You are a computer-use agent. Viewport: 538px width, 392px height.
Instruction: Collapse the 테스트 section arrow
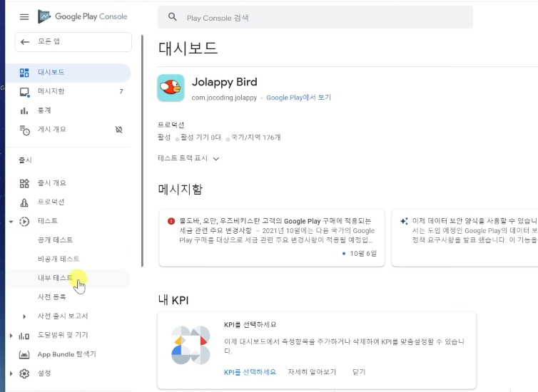[11, 222]
